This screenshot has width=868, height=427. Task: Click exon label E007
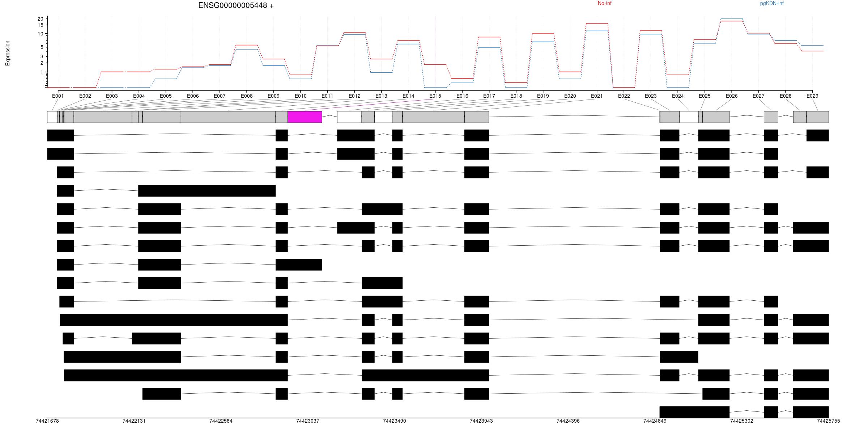pyautogui.click(x=220, y=96)
